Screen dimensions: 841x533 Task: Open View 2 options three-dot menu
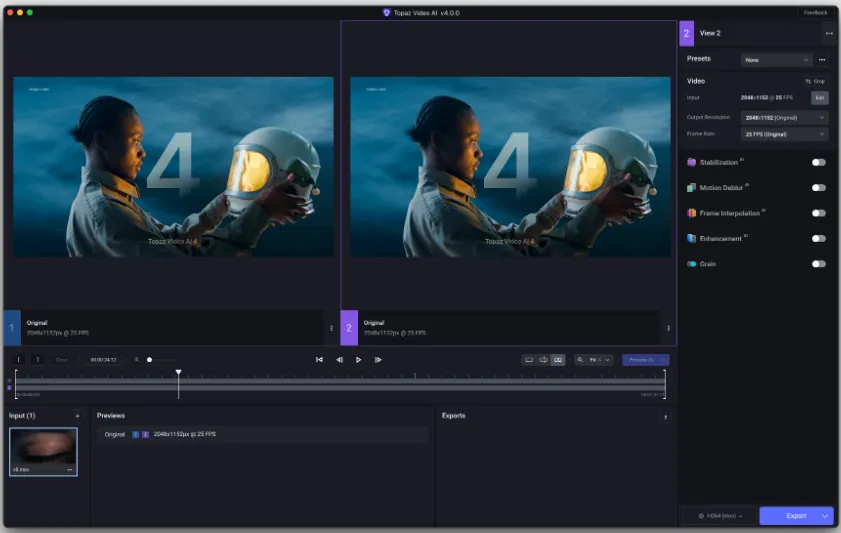tap(668, 328)
